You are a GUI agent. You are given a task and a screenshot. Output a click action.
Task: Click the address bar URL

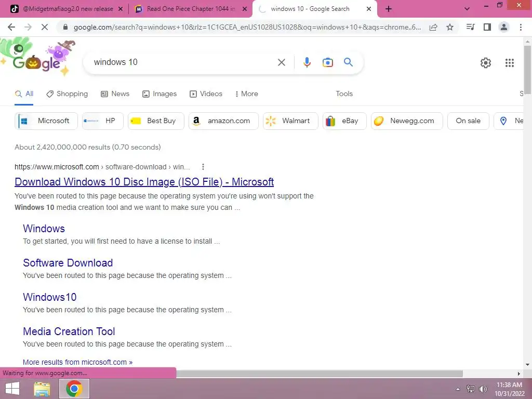pyautogui.click(x=247, y=27)
